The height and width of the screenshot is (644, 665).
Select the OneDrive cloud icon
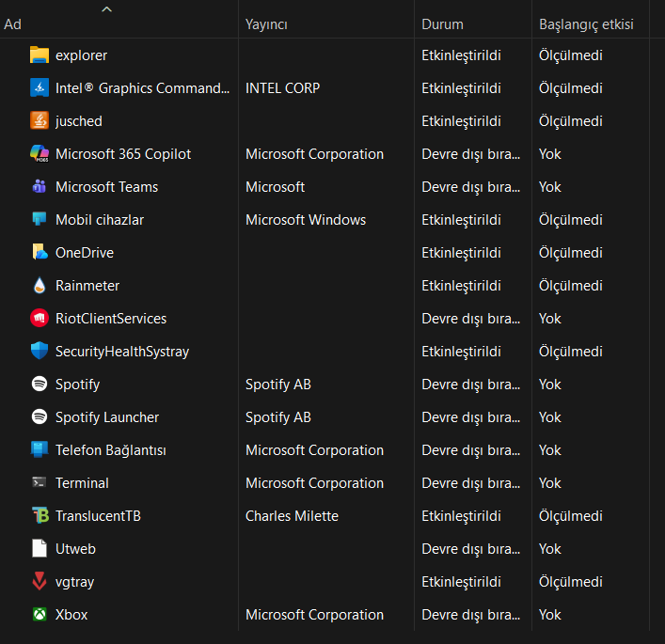tap(40, 252)
